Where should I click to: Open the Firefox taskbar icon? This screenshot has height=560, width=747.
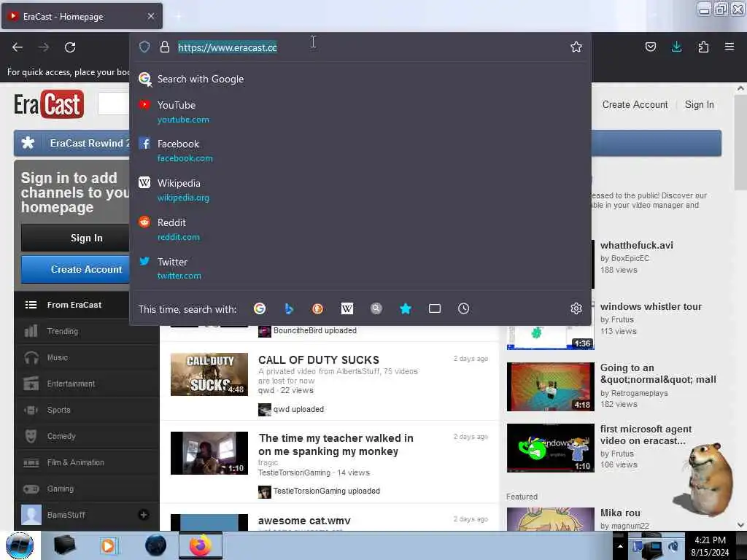[x=201, y=545]
